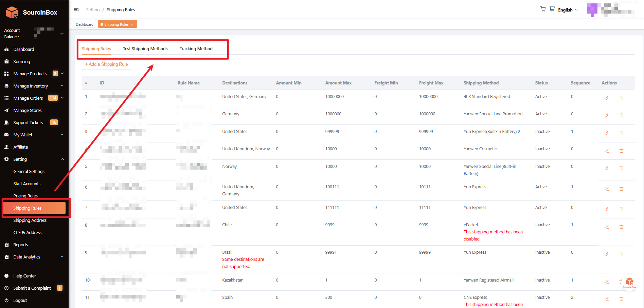644x308 pixels.
Task: Switch to the Tracking Method tab
Action: [196, 49]
